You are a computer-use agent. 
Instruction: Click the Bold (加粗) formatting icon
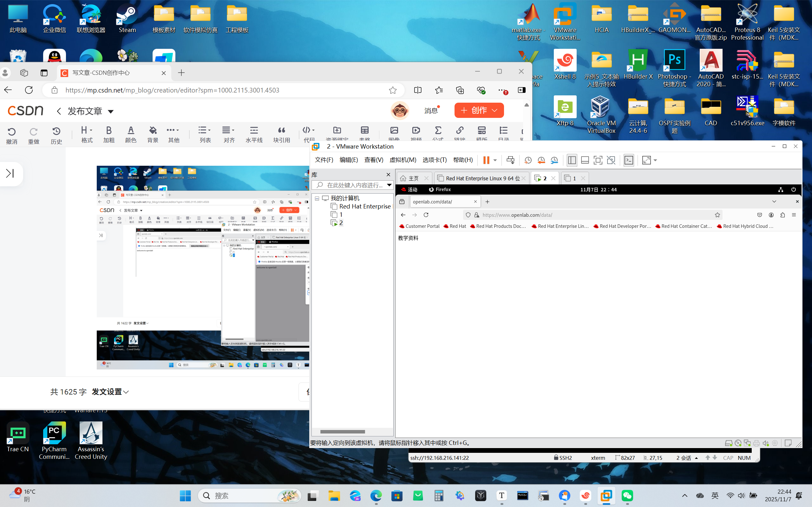[x=109, y=131]
